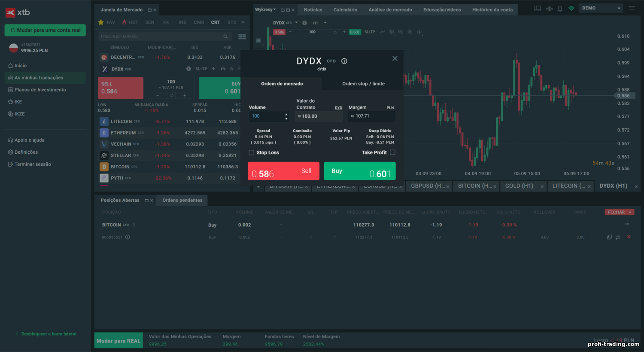Select the zoom in tool on the chart
The image size is (644, 352).
coord(410,32)
